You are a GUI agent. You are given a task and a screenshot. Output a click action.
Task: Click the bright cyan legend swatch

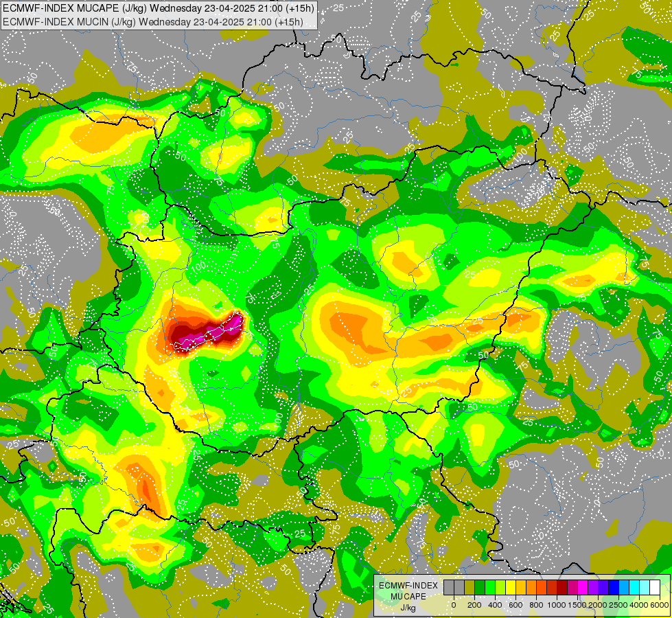[635, 587]
